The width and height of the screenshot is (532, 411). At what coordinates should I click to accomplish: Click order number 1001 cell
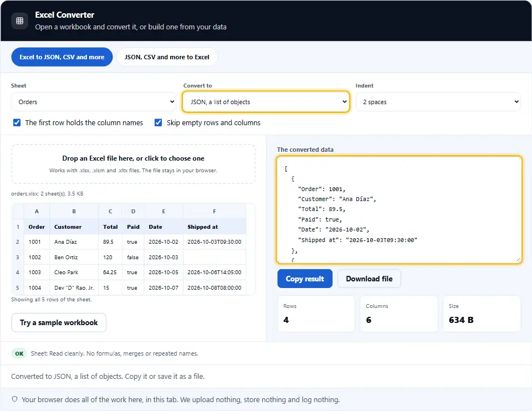pos(37,242)
